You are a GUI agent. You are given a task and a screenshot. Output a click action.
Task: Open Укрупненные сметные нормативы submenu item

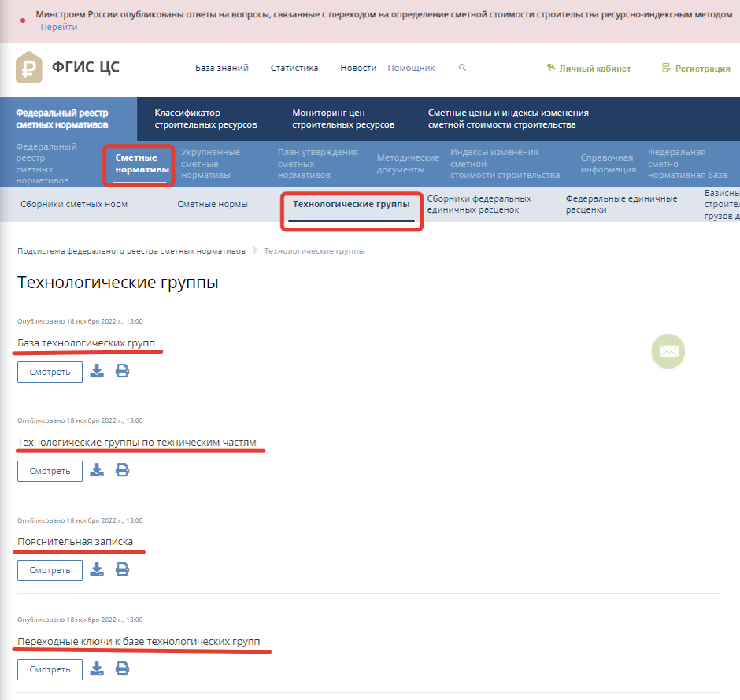click(x=210, y=163)
